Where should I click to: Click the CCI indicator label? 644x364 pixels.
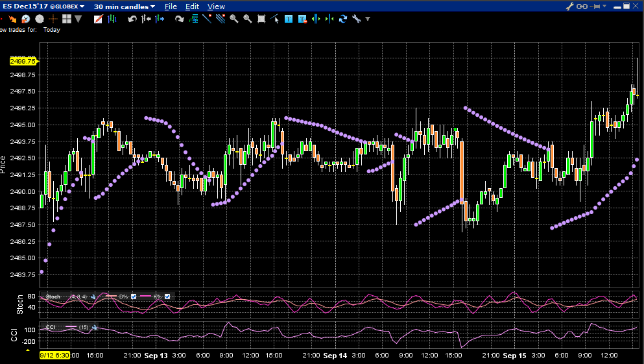click(51, 327)
